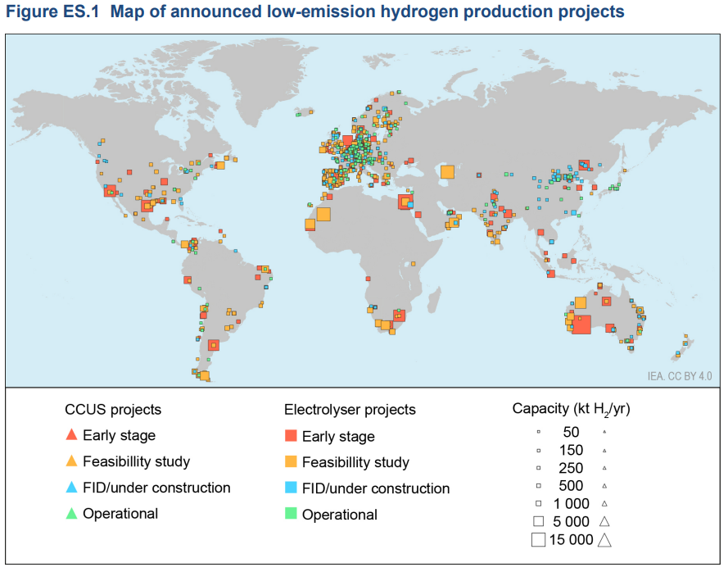Click the orange CCUS Feasibility study triangle
Screen dimensions: 728x572
[x=71, y=461]
